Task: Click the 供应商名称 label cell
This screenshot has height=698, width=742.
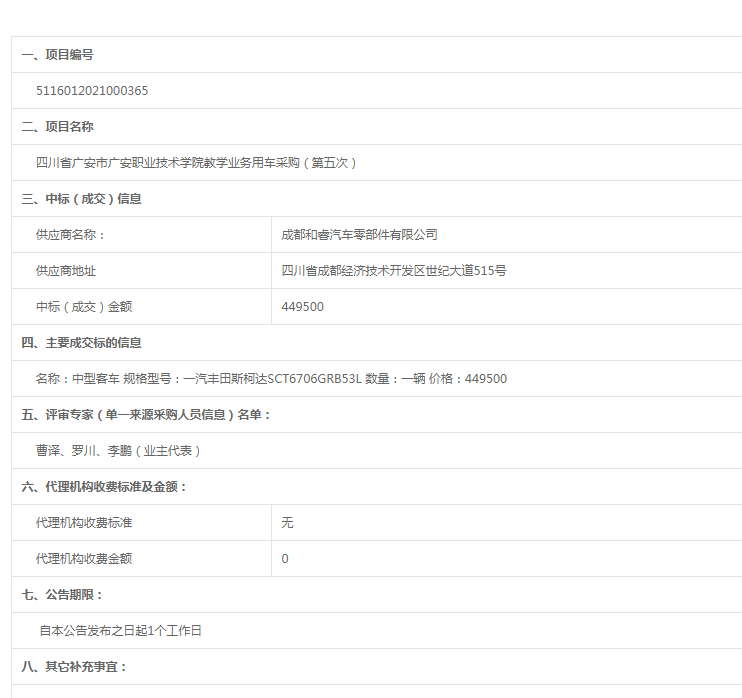Action: coord(70,235)
